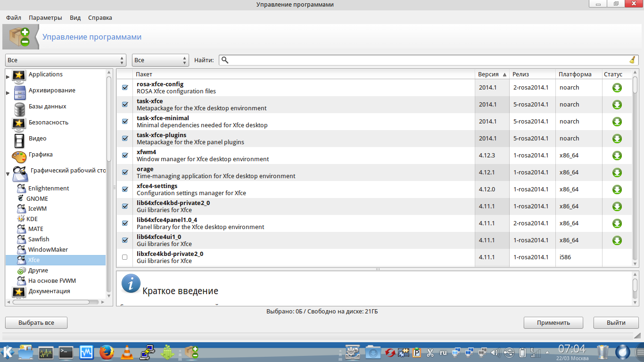Open the terminal from the taskbar
This screenshot has width=644, height=362.
(66, 352)
